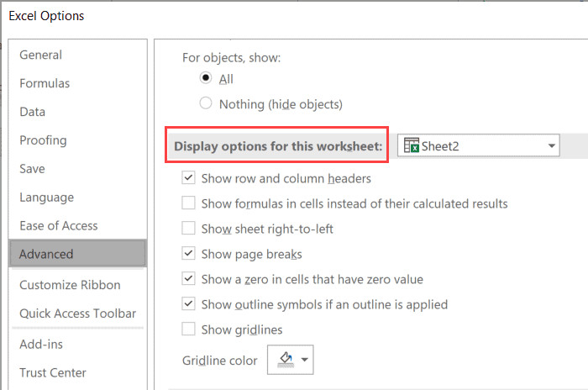Select Nothing (hide objects) radio button
The height and width of the screenshot is (390, 588).
click(x=206, y=104)
